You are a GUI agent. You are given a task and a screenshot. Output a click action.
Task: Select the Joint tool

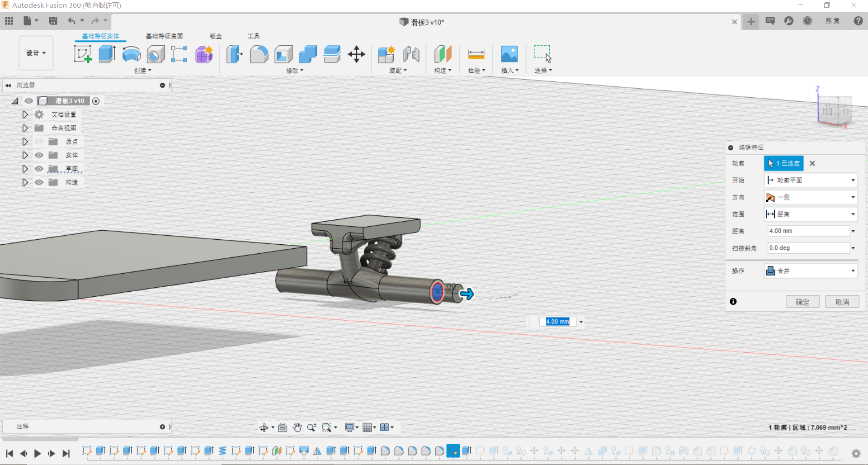tap(411, 54)
